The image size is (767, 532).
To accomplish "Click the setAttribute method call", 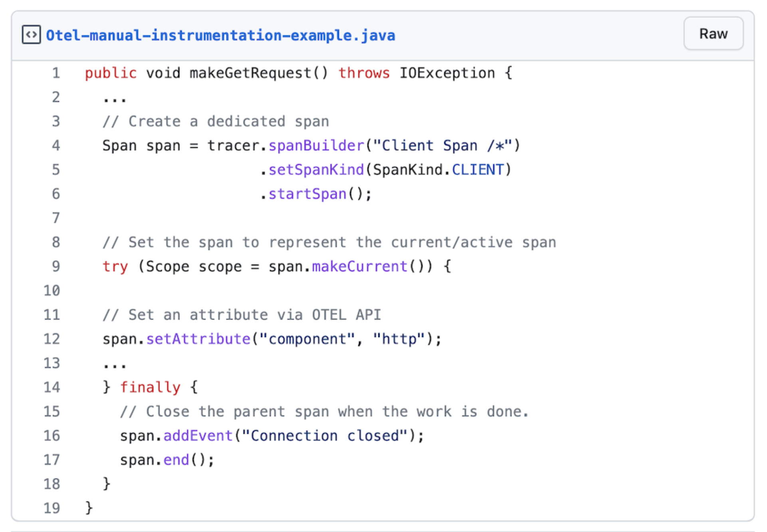I will tap(198, 339).
